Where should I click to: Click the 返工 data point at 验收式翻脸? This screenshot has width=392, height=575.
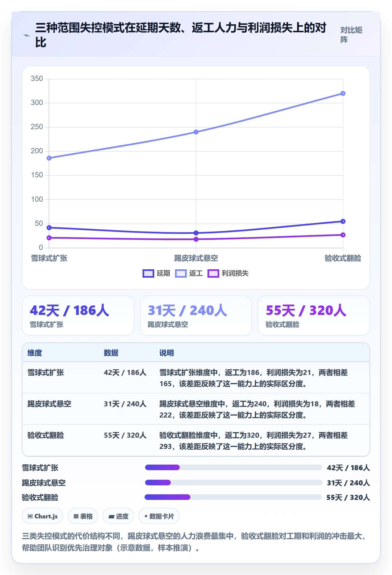coord(343,93)
